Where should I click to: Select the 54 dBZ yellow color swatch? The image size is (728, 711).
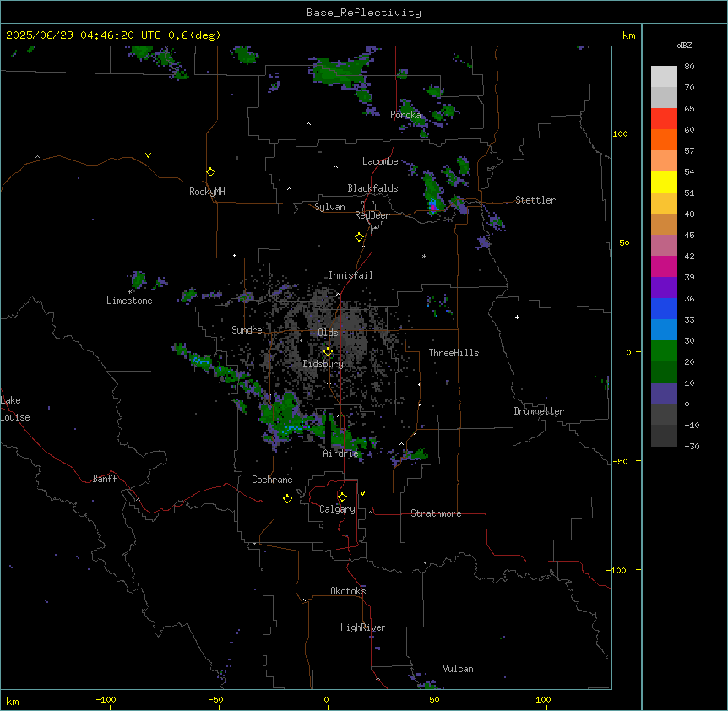(664, 182)
